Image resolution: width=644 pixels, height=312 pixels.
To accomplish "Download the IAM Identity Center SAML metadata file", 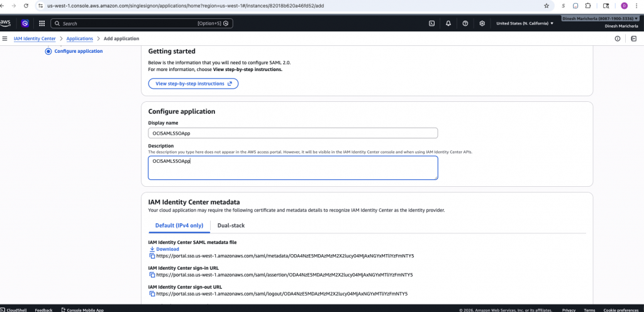I will [x=167, y=249].
